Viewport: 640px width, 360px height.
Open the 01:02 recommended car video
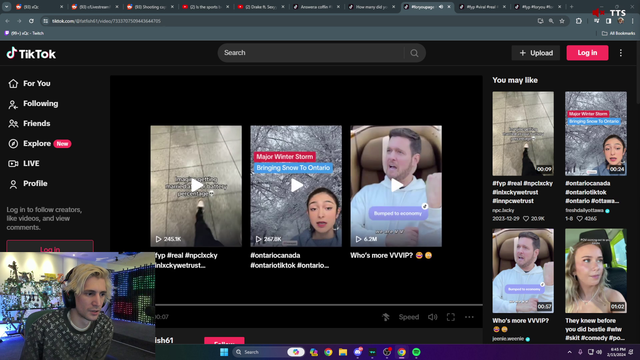coord(596,271)
